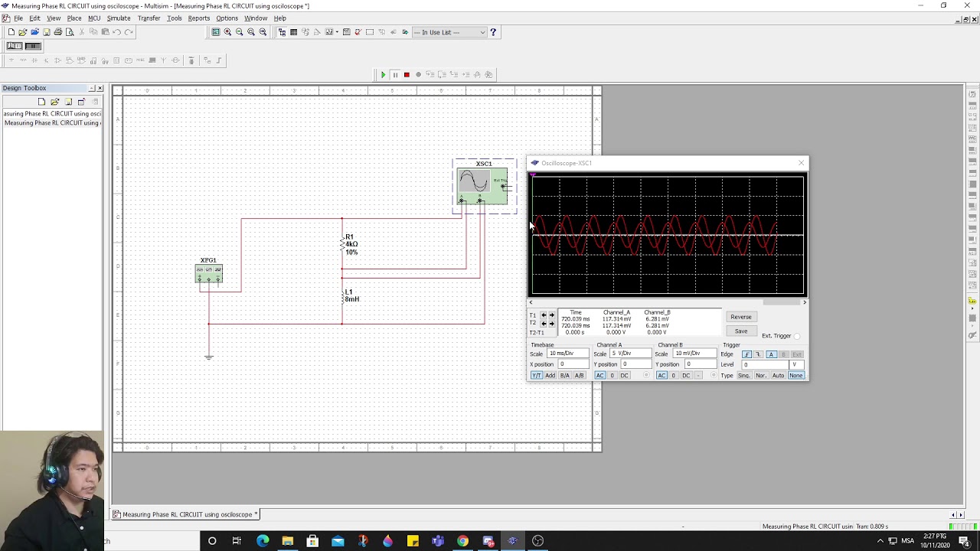Viewport: 980px width, 551px height.
Task: Select Add timebase mode
Action: pos(550,376)
